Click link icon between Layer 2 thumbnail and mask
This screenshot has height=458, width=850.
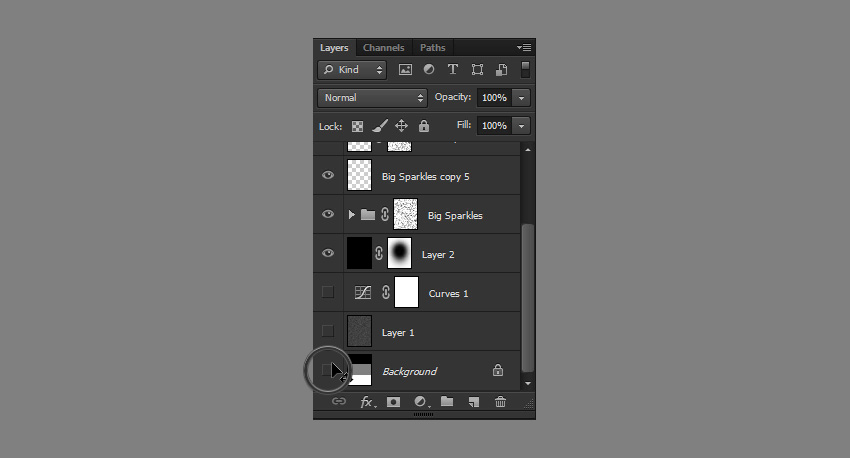click(x=379, y=253)
